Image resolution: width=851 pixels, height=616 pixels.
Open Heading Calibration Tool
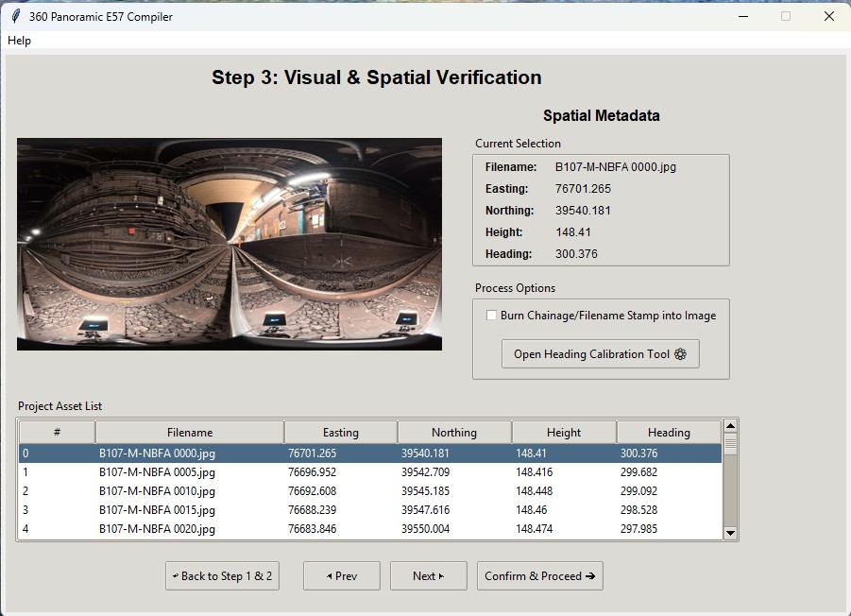(601, 354)
